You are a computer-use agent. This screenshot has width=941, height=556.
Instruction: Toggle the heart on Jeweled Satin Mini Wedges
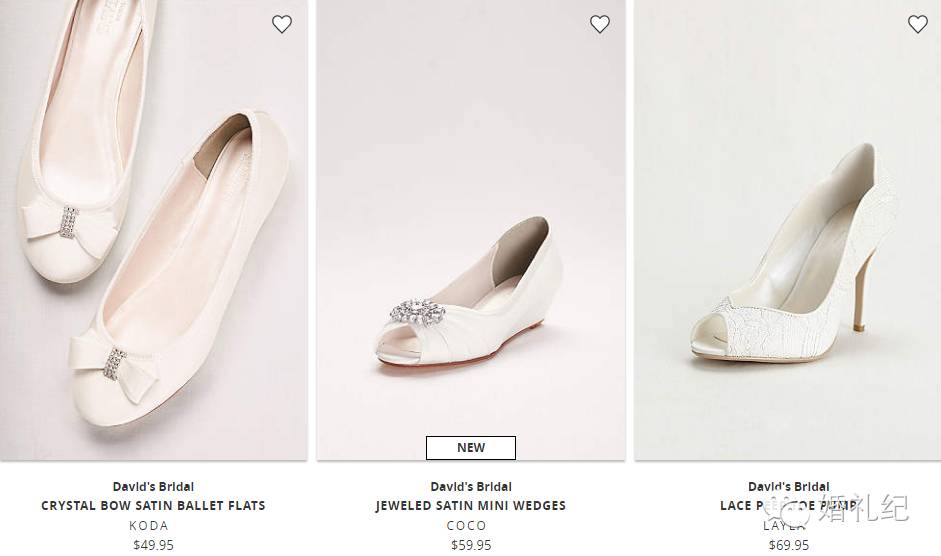pyautogui.click(x=600, y=25)
